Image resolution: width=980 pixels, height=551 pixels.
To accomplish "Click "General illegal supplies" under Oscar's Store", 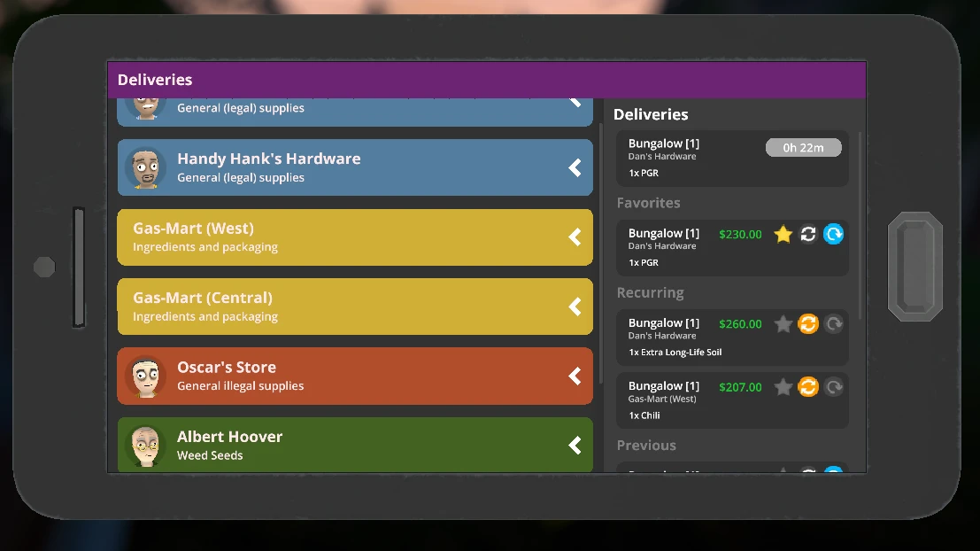I will click(x=241, y=386).
